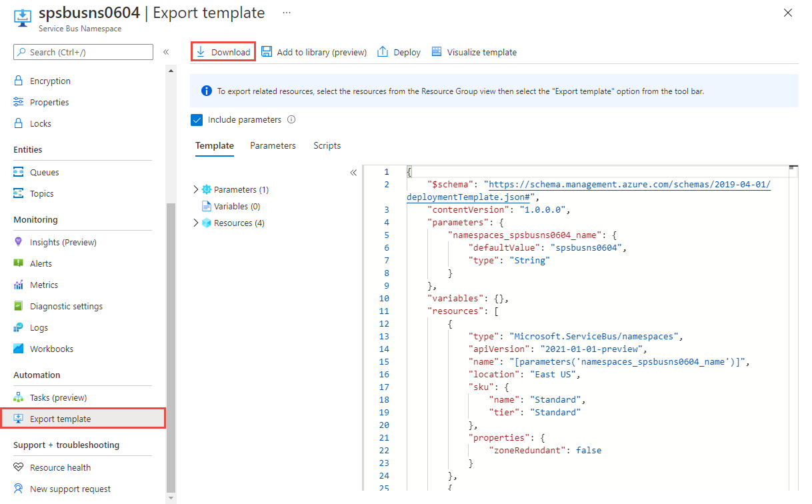Click the Download icon in toolbar
Image resolution: width=812 pixels, height=504 pixels.
point(201,52)
